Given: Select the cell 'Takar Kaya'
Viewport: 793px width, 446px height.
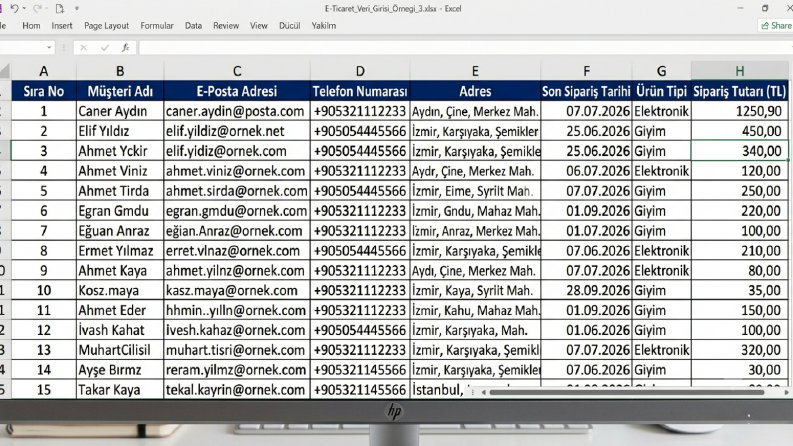Looking at the screenshot, I should click(x=120, y=389).
